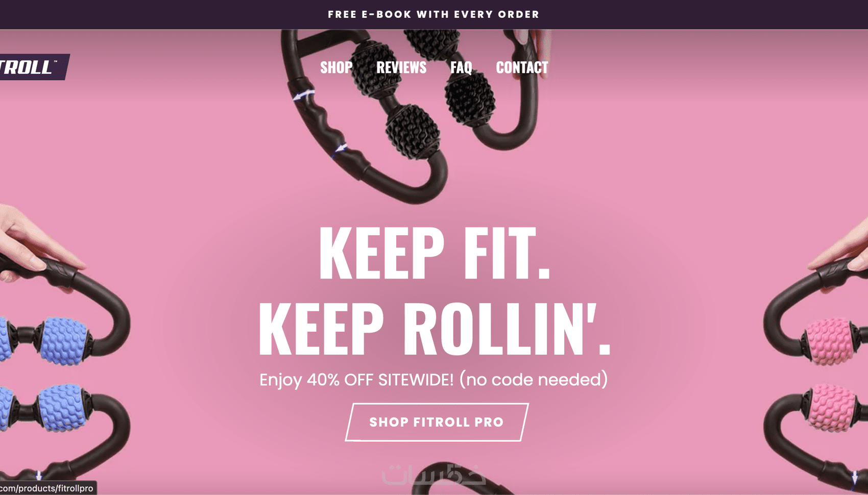
Task: Click the SHOP FITROLL PRO button
Action: coord(437,422)
